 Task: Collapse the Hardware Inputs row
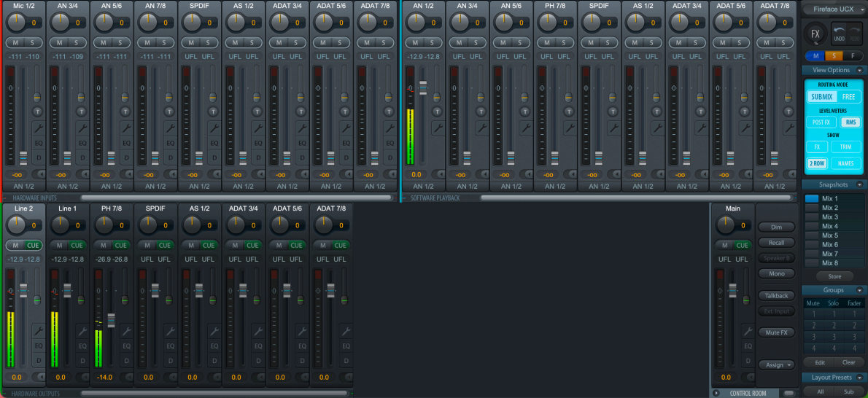point(6,198)
